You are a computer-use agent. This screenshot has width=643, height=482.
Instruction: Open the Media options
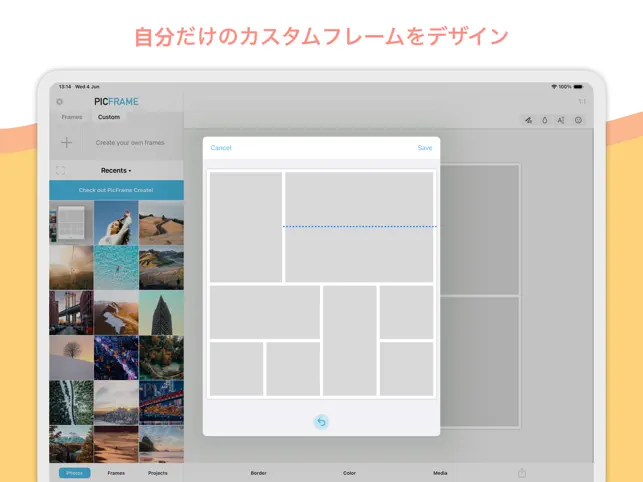[x=440, y=473]
